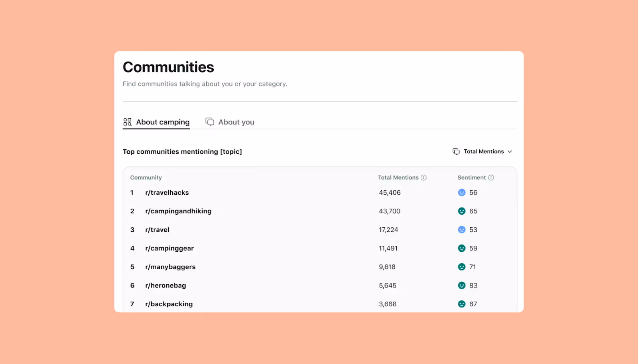The image size is (638, 364).
Task: Open the r/travel community link
Action: [157, 229]
